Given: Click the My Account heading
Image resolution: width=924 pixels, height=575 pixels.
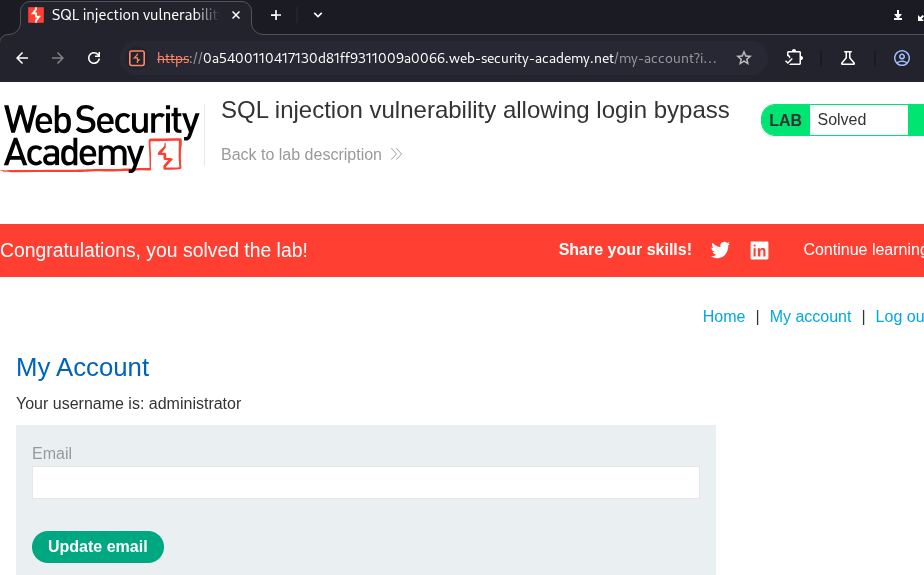Looking at the screenshot, I should click(82, 368).
